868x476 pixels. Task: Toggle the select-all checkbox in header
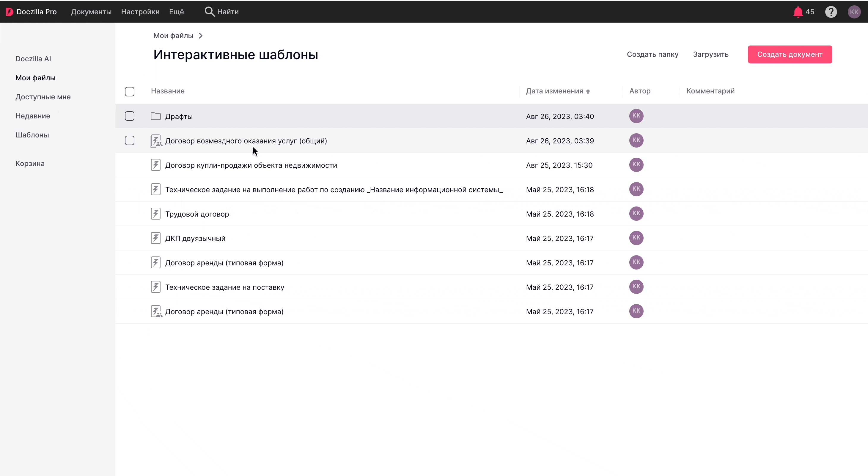(x=129, y=91)
